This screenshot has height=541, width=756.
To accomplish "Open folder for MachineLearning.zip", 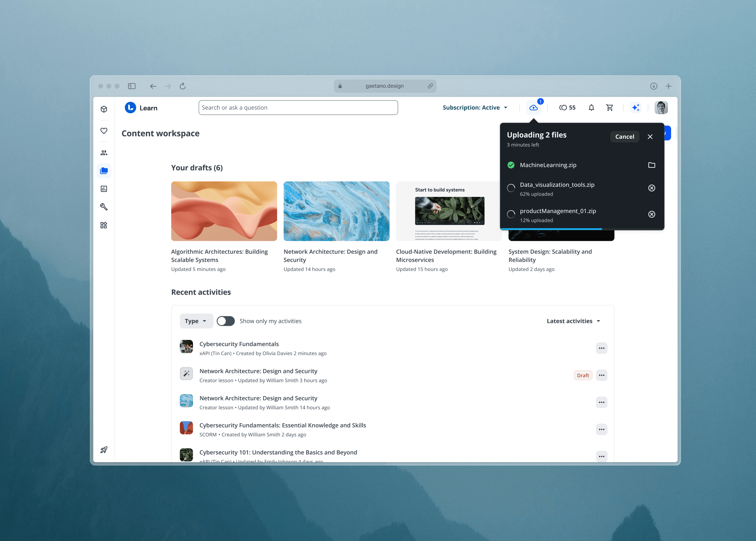I will (651, 165).
